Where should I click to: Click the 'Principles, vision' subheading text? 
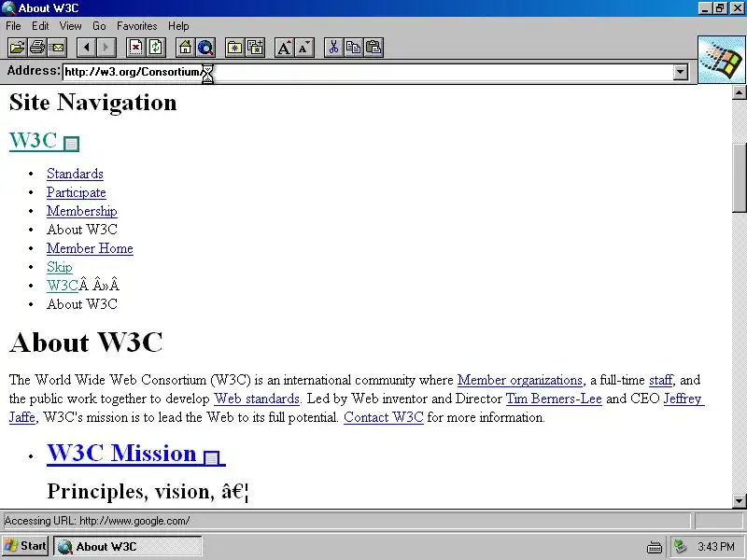pos(148,492)
